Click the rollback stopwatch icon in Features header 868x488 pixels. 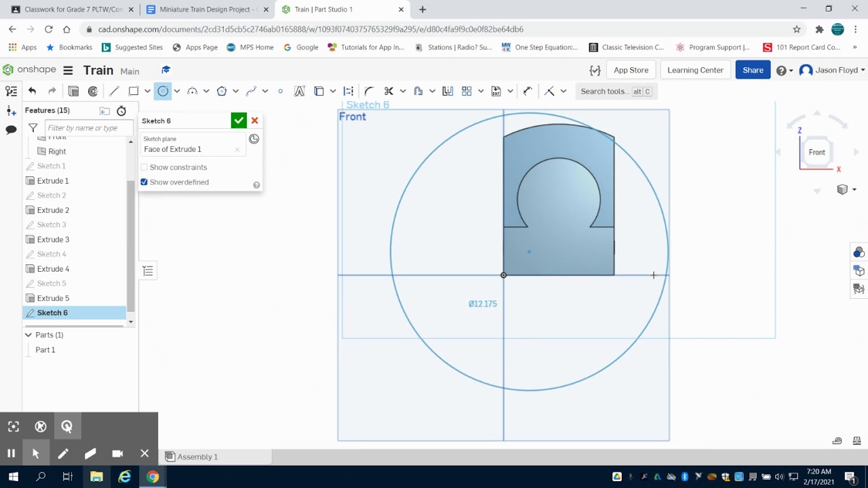(121, 110)
